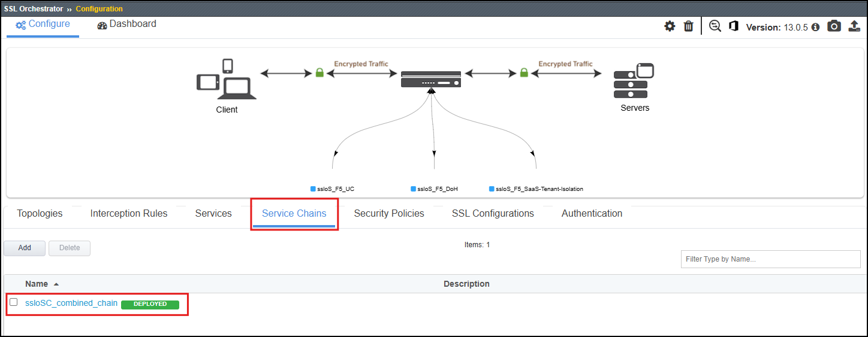The height and width of the screenshot is (337, 868).
Task: Open the ssloSC_combined_chain link
Action: pyautogui.click(x=71, y=303)
